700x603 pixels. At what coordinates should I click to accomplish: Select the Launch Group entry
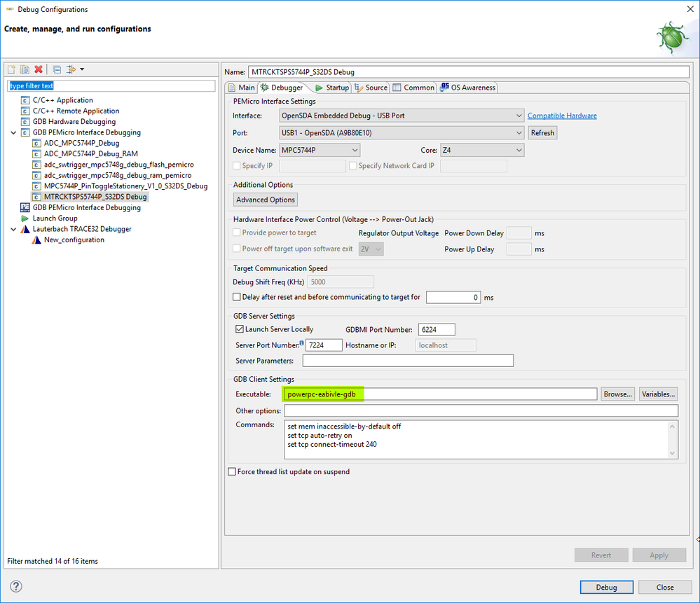click(x=55, y=219)
